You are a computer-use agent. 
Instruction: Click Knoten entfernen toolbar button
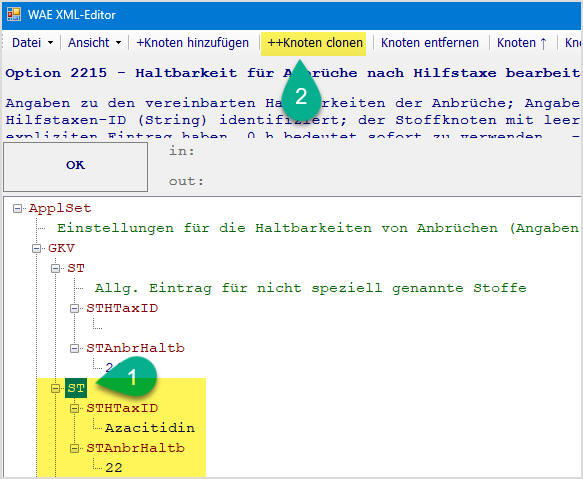click(430, 43)
